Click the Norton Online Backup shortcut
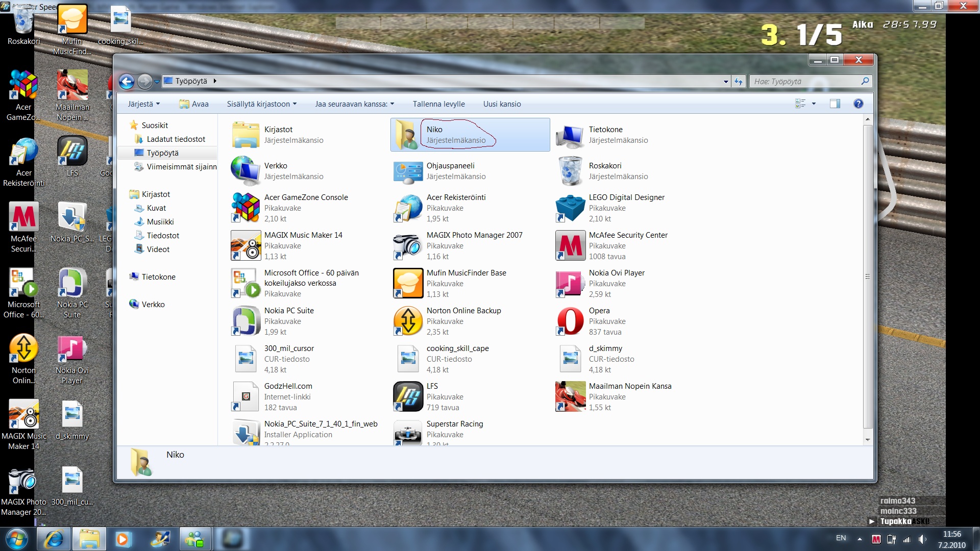Screen dimensions: 980x551 (x=408, y=321)
